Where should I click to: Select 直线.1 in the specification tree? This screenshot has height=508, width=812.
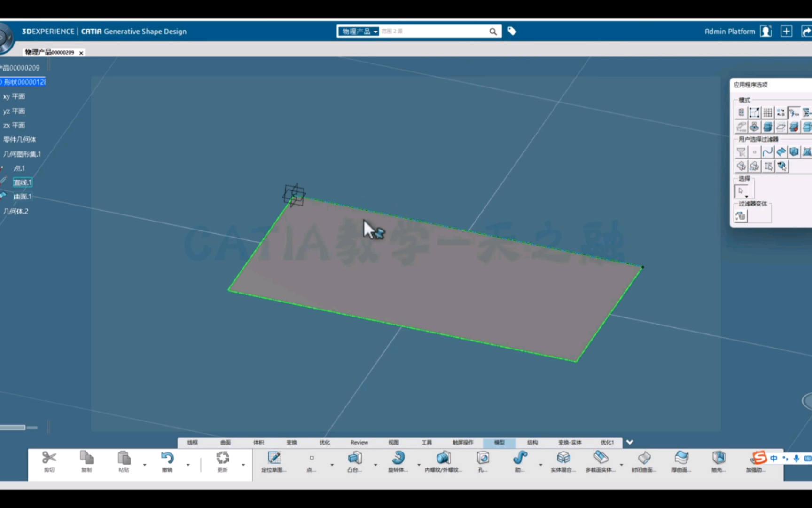[22, 182]
